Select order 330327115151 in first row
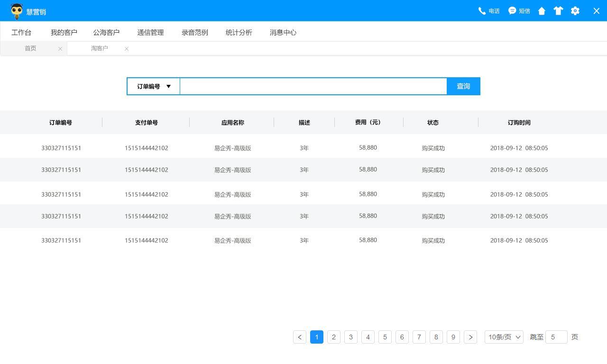This screenshot has height=364, width=607. (61, 148)
